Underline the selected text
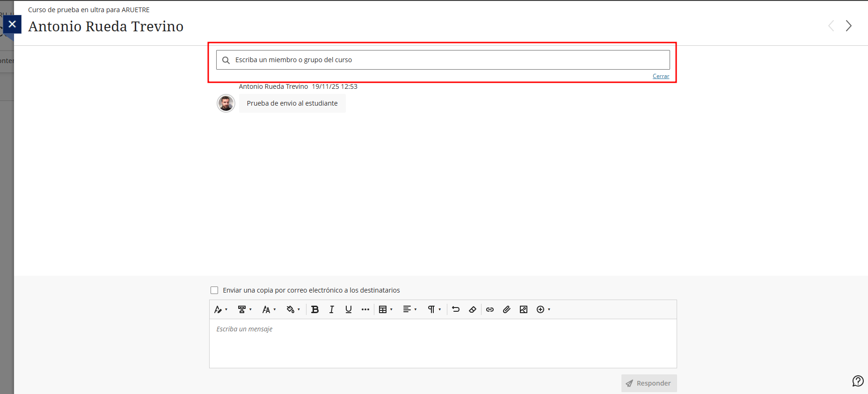868x394 pixels. 349,309
